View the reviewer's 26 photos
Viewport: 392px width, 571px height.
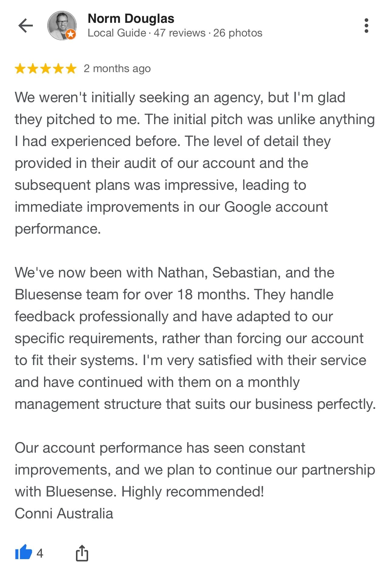238,33
